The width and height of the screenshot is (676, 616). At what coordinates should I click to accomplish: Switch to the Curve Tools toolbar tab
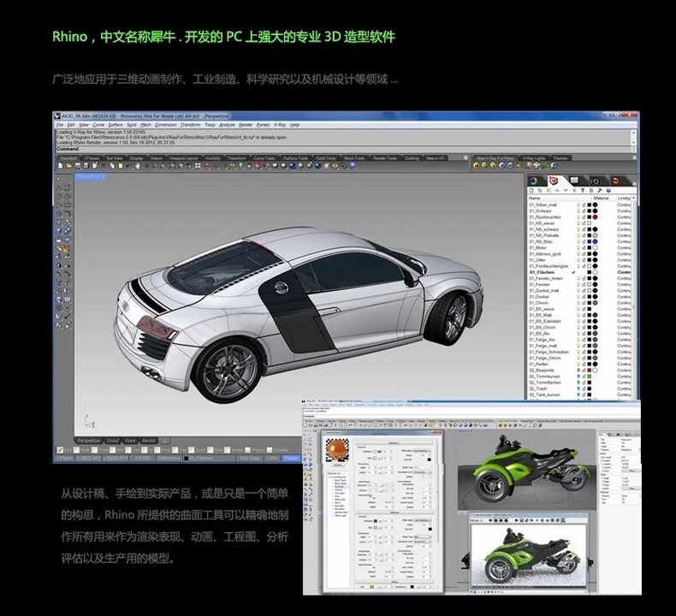click(264, 158)
